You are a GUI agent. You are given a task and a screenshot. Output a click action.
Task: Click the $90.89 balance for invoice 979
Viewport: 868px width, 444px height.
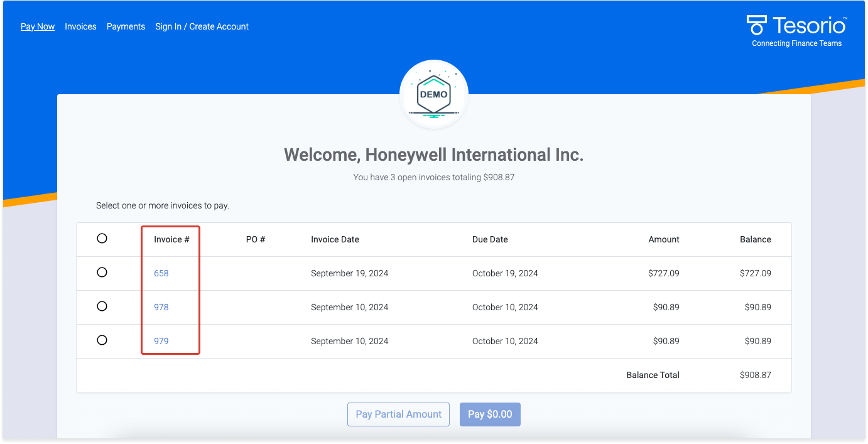click(x=758, y=341)
